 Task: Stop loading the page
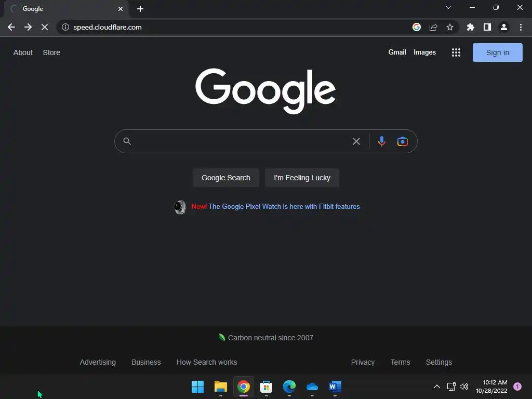tap(45, 27)
